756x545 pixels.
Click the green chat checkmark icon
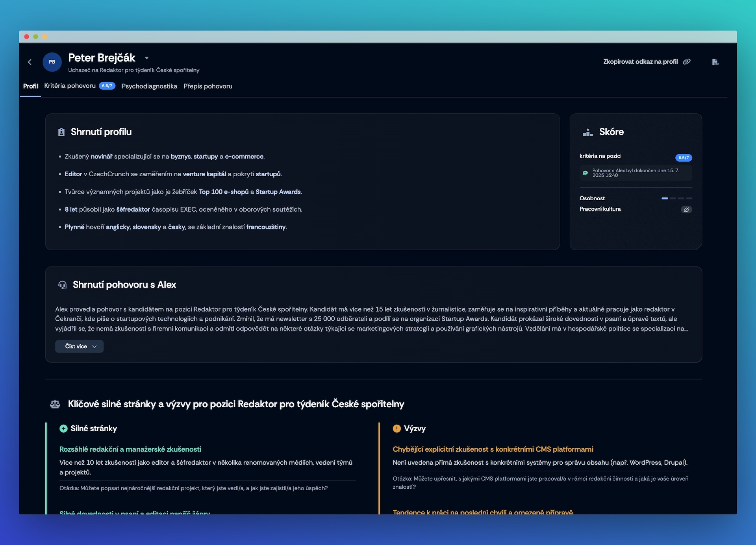585,173
